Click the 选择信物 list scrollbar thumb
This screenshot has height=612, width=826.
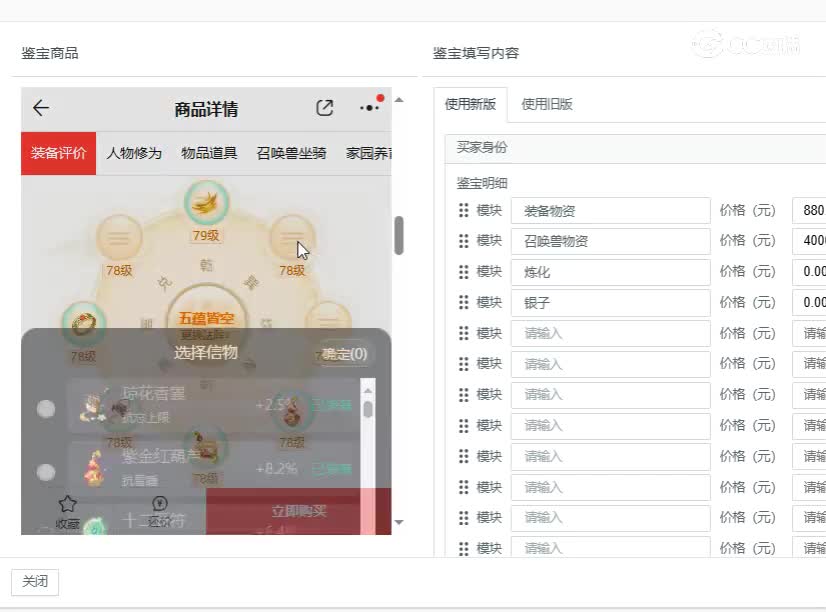click(368, 409)
